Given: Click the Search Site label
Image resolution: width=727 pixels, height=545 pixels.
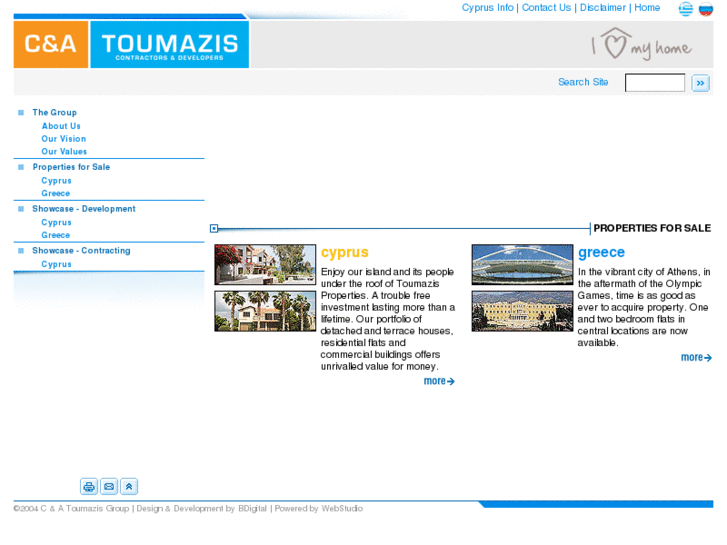Looking at the screenshot, I should pyautogui.click(x=583, y=82).
